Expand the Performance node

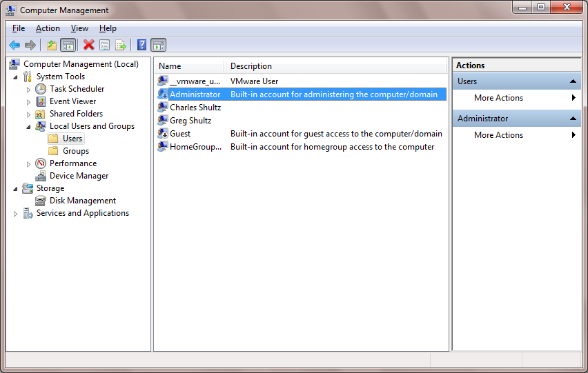coord(28,164)
